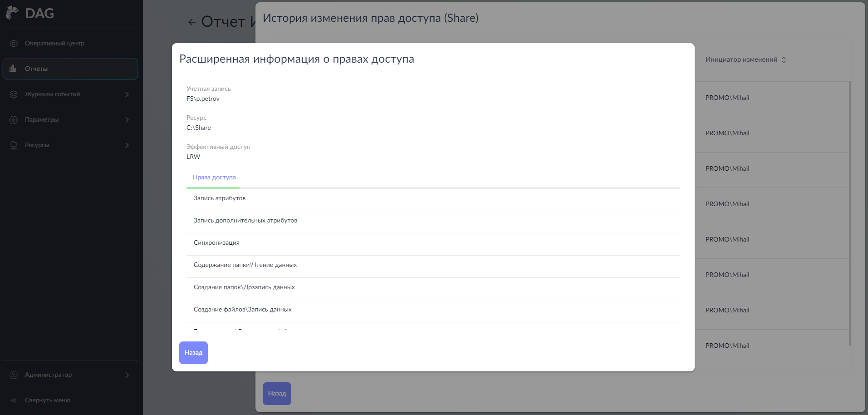Select the Содержание папки\Чтение данных row
The height and width of the screenshot is (415, 868).
[x=433, y=267]
